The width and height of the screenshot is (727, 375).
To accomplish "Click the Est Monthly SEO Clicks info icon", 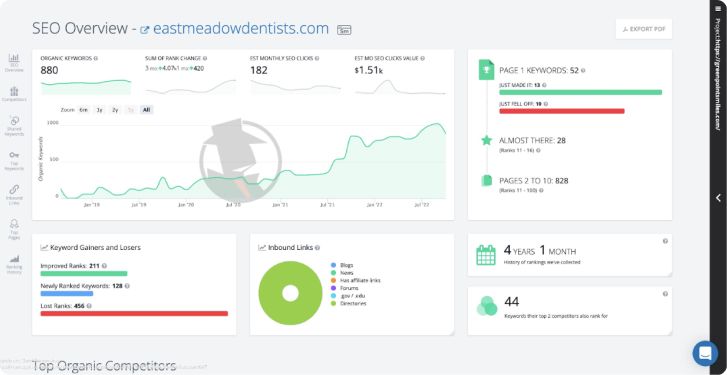I will [x=317, y=59].
